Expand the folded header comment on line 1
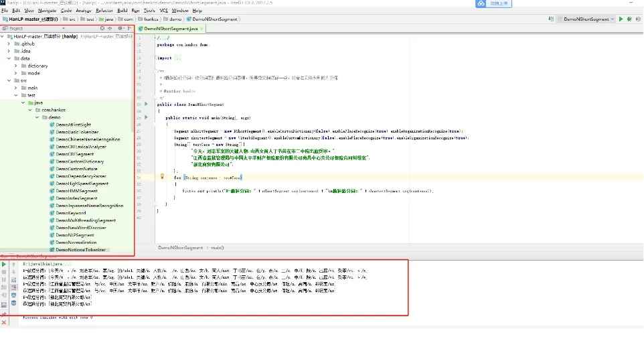Image resolution: width=644 pixels, height=337 pixels. click(x=155, y=38)
